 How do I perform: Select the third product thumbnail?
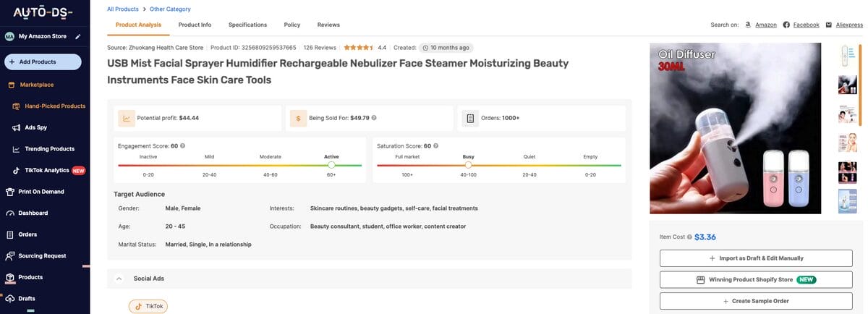point(846,114)
